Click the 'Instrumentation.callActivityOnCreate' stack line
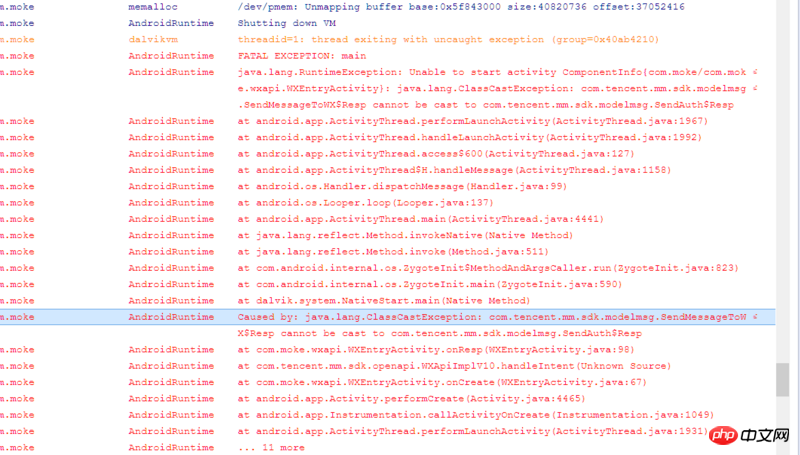Image resolution: width=800 pixels, height=455 pixels. (x=476, y=415)
